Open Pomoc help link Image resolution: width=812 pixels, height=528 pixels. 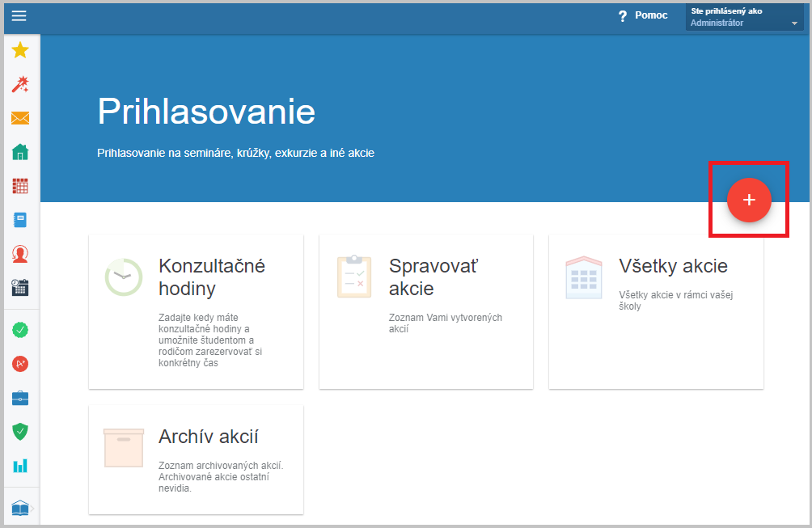(651, 15)
